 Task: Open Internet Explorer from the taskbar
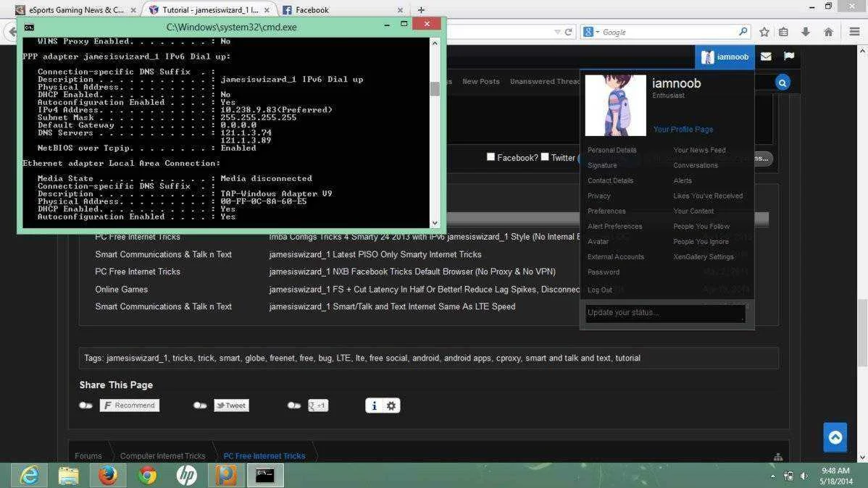(29, 475)
